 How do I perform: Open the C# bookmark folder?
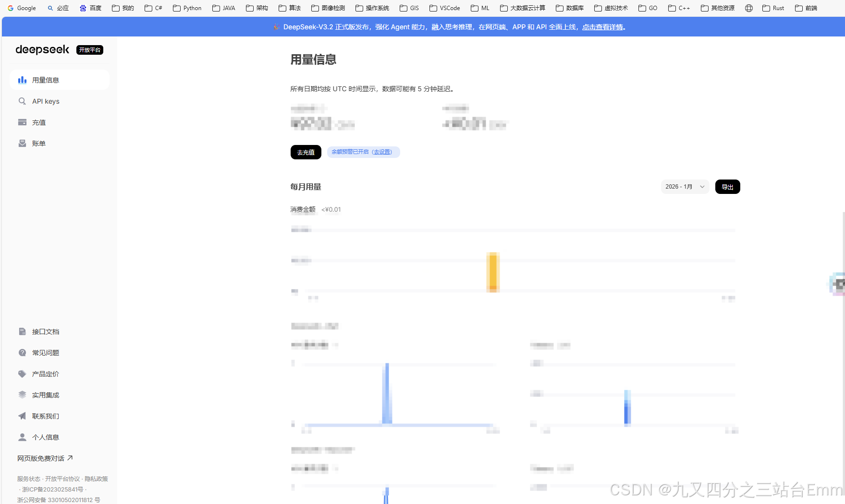pos(154,8)
